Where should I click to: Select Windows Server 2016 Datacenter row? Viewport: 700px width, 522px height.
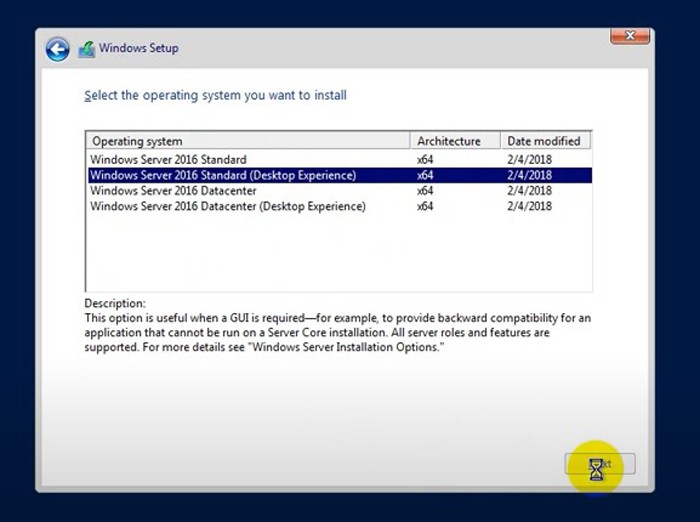tap(340, 191)
